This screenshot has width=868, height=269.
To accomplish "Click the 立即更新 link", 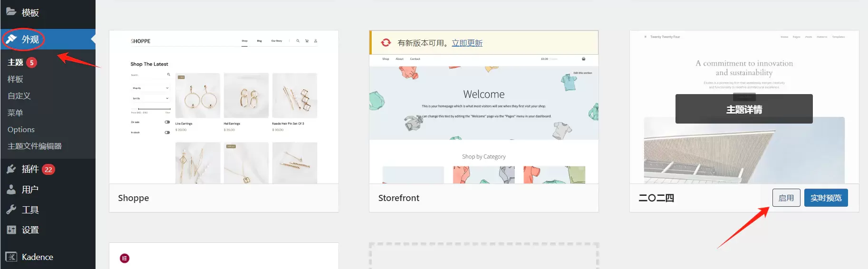I will (x=467, y=43).
